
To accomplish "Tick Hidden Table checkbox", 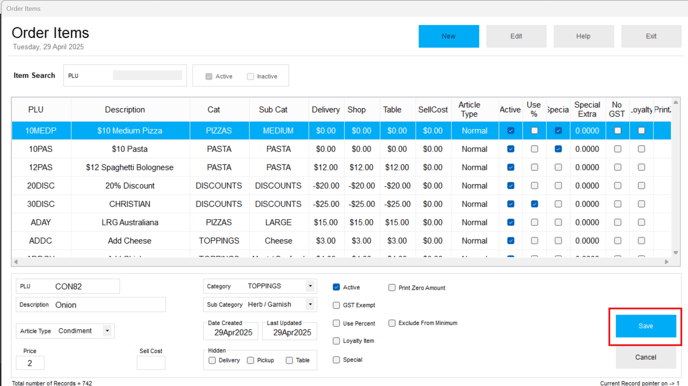I will [289, 360].
